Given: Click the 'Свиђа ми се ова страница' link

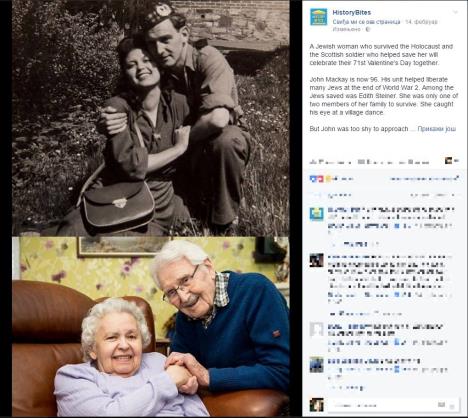Looking at the screenshot, I should click(x=366, y=22).
